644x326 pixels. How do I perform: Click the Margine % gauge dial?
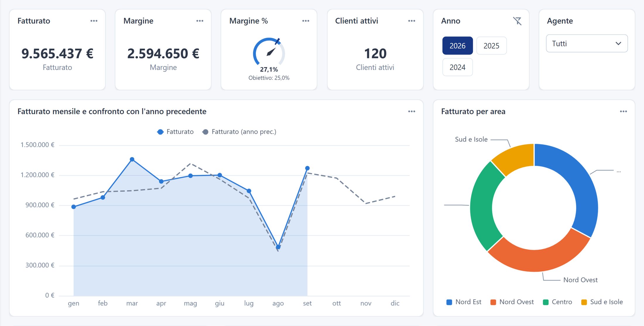click(x=269, y=52)
